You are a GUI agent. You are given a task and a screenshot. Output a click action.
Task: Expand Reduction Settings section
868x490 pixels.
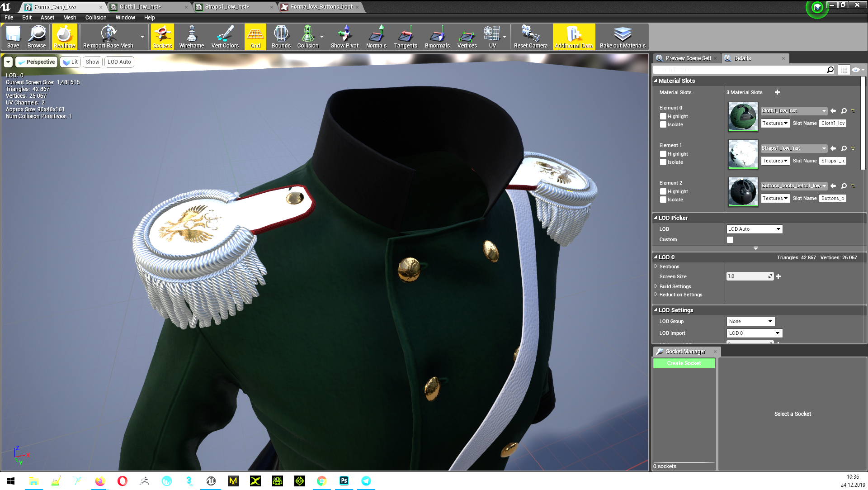point(656,295)
